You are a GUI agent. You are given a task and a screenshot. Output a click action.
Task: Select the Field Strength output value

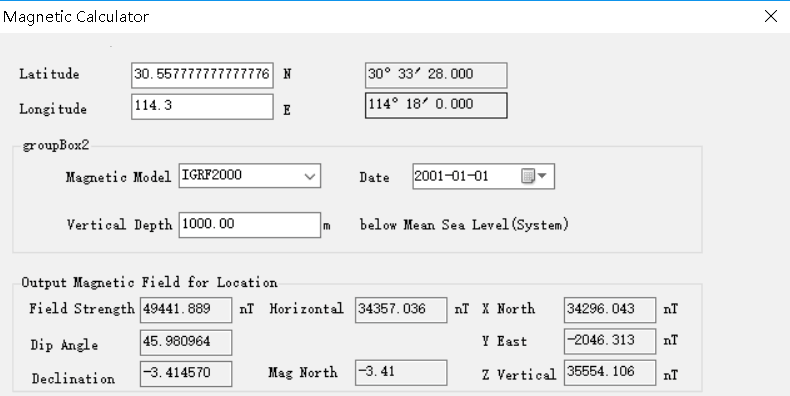pyautogui.click(x=186, y=310)
